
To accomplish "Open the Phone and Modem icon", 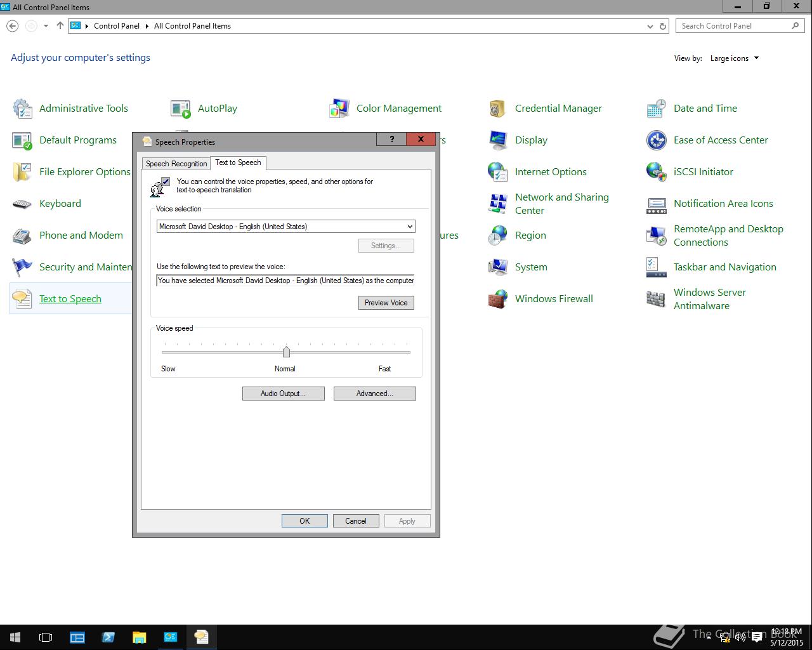I will [22, 235].
